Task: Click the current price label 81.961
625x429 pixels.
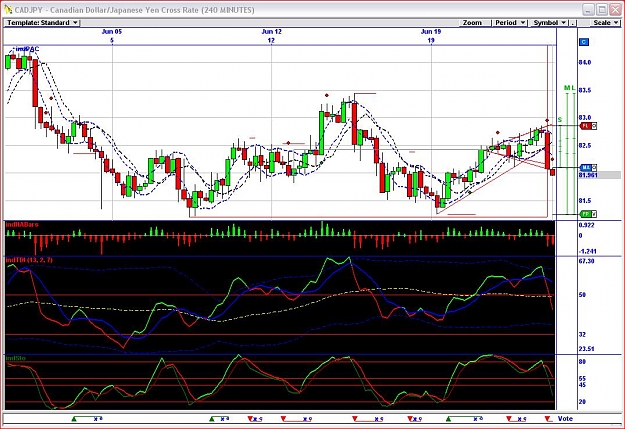Action: [588, 175]
